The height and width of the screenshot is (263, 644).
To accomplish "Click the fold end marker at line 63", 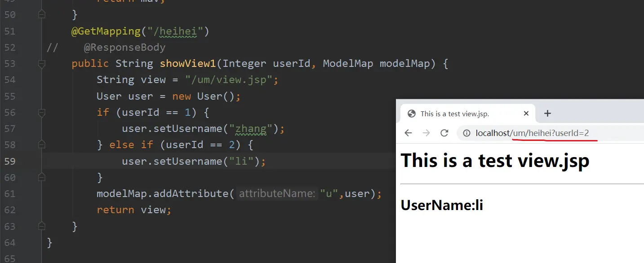I will [42, 226].
